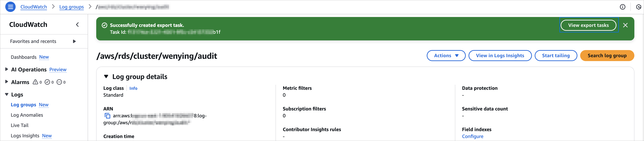Click the Configure link under Field indexes

[472, 136]
